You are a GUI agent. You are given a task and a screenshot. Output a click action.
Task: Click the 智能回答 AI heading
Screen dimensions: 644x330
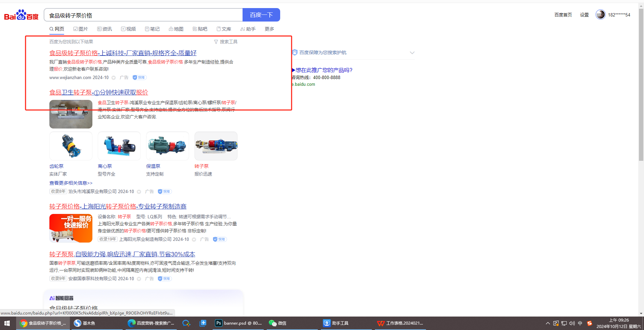(x=61, y=298)
